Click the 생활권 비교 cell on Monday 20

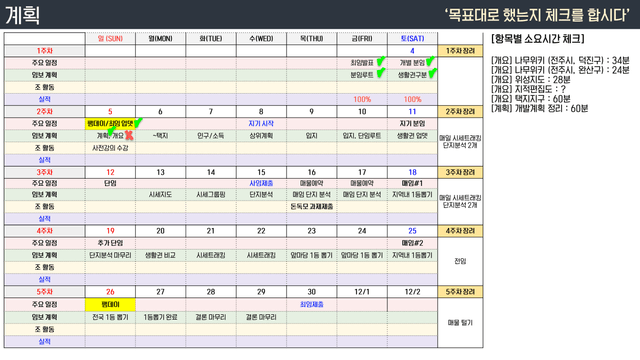(x=160, y=255)
